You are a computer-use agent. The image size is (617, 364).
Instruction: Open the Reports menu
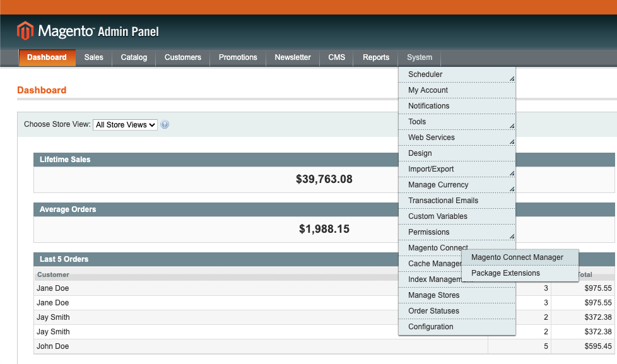tap(376, 57)
